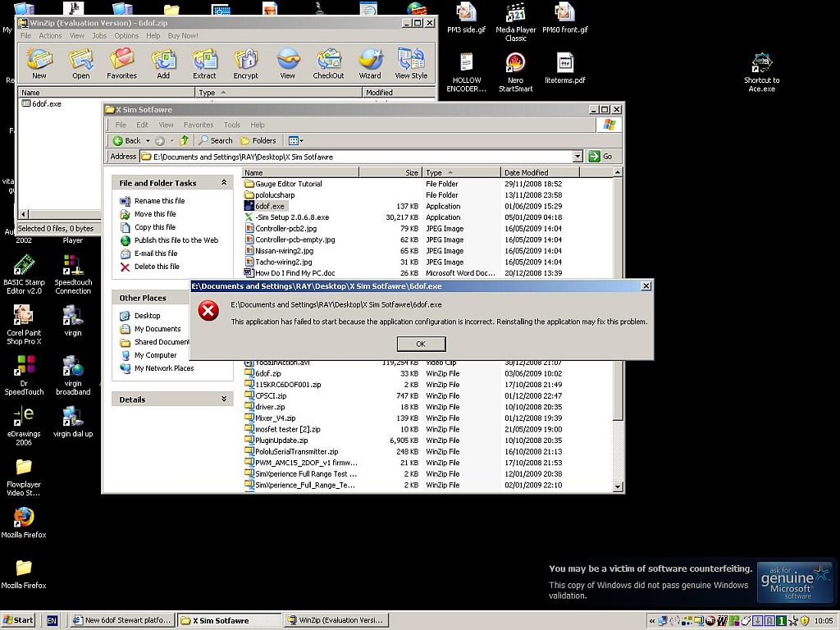Open Desktop under Other Places
This screenshot has height=630, width=840.
147,316
